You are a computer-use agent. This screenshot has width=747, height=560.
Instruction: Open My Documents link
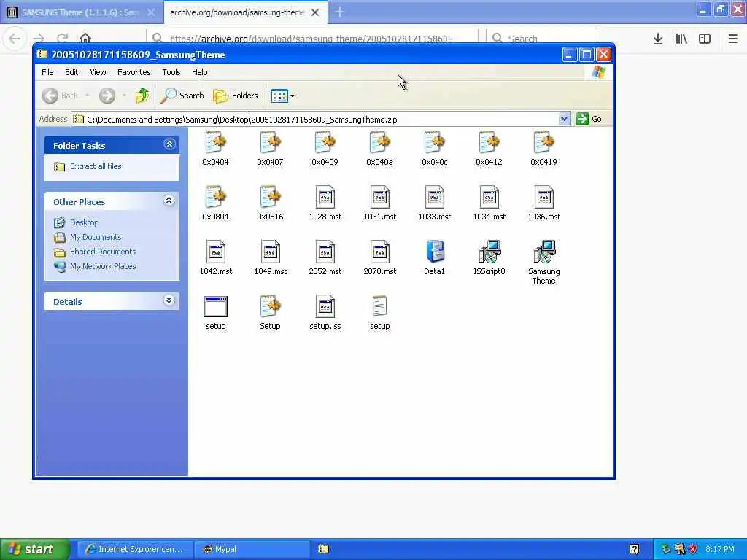(96, 237)
